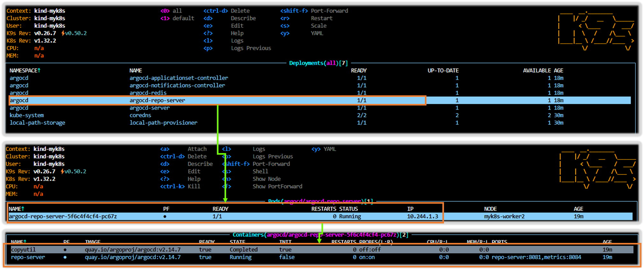The image size is (644, 270).
Task: Click the NODE column header in Pods
Action: [x=490, y=209]
